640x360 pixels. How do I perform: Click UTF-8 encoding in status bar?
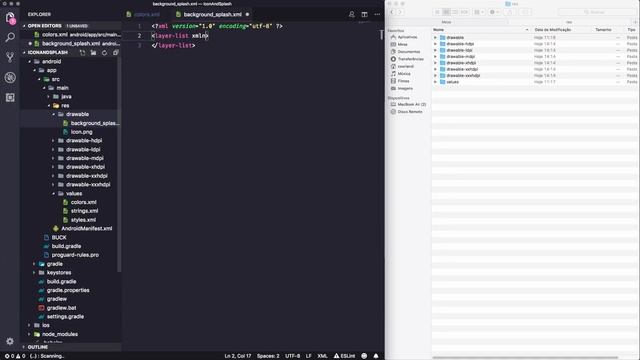[292, 356]
